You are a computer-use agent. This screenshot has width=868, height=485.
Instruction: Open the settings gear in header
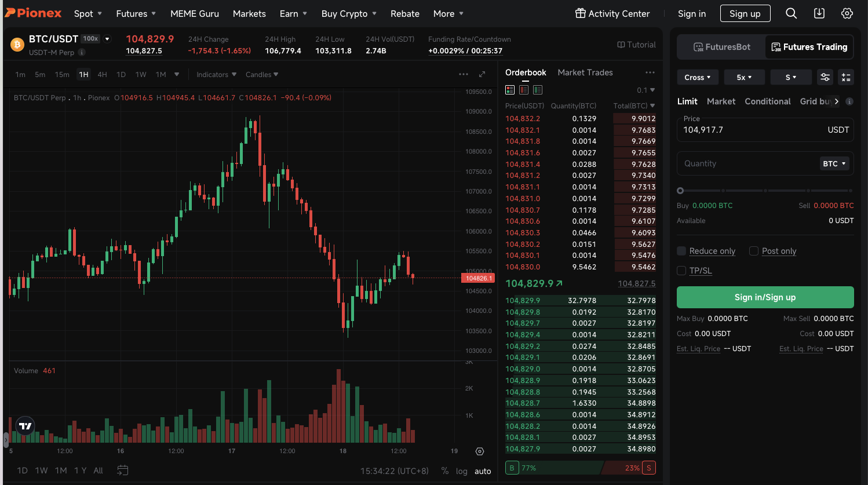(x=847, y=13)
